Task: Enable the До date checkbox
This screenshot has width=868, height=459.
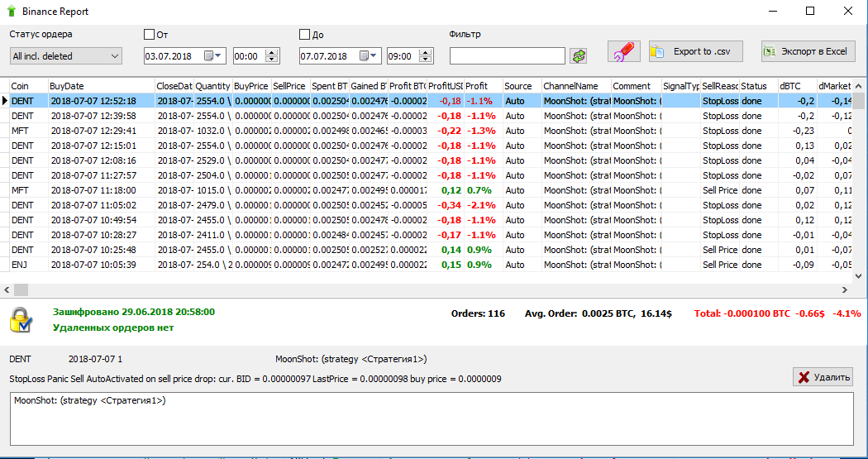Action: pos(304,35)
